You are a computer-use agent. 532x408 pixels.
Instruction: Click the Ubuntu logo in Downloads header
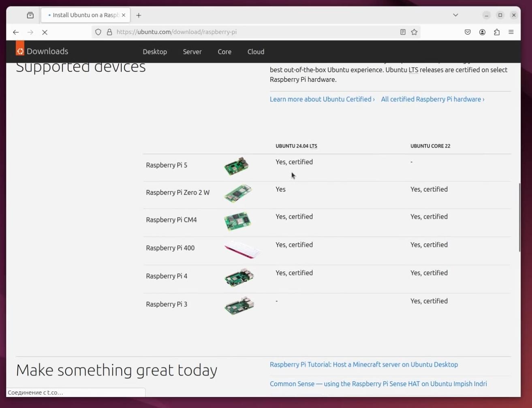coord(20,48)
